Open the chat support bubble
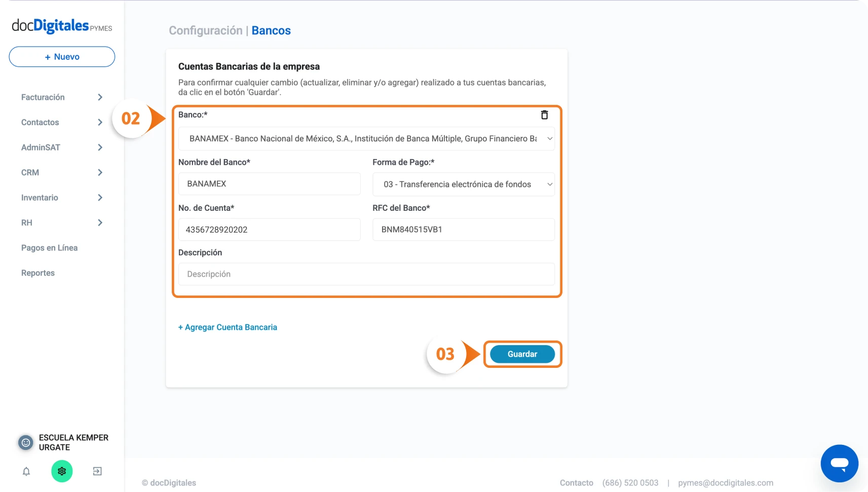 click(x=839, y=463)
